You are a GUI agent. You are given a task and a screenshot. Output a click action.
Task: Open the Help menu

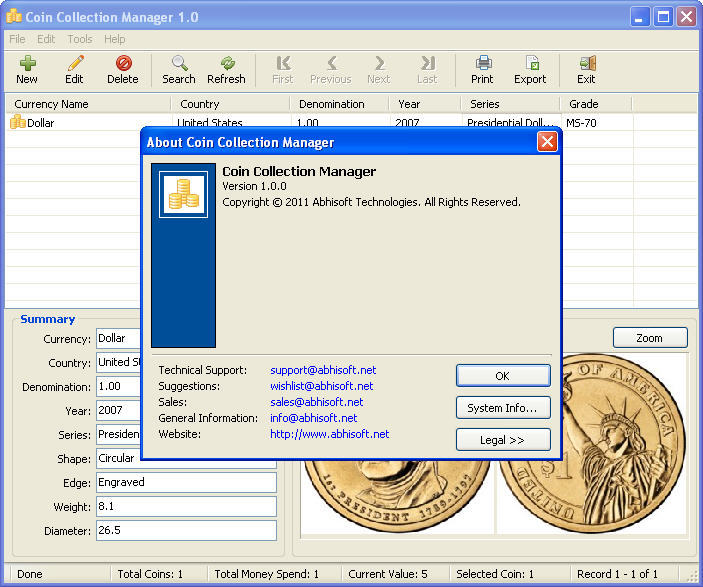(115, 39)
